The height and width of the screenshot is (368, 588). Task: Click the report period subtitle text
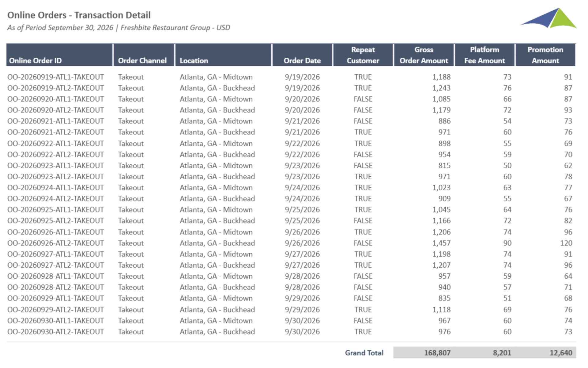point(119,28)
